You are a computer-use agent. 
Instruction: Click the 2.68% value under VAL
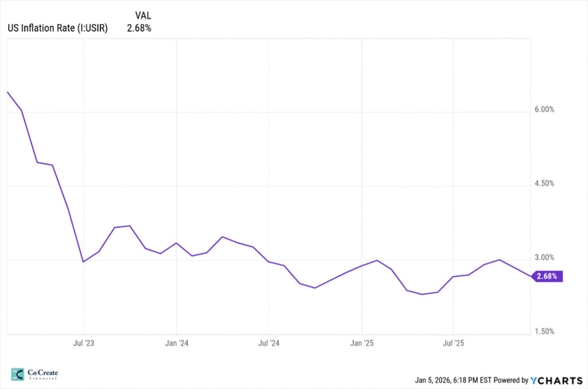tap(139, 28)
